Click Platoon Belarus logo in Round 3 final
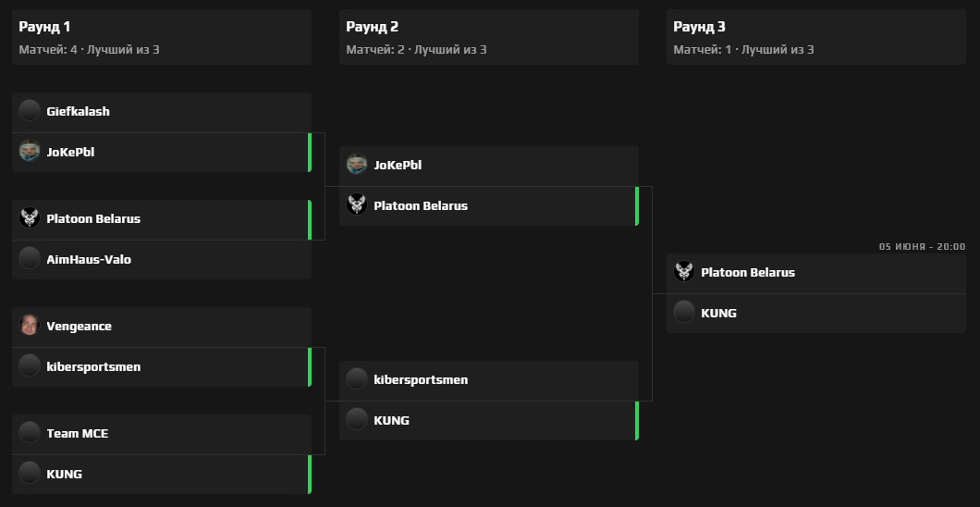 pos(684,272)
